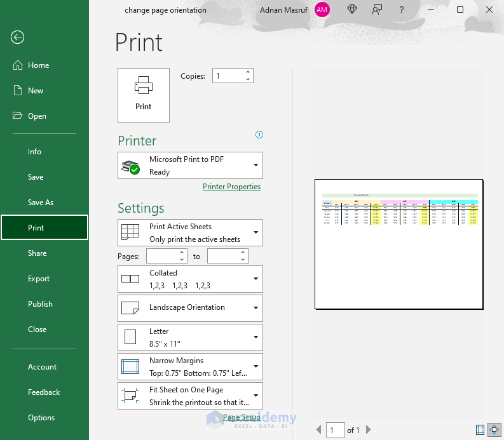This screenshot has width=504, height=440.
Task: Open Page Setup link
Action: coord(242,417)
